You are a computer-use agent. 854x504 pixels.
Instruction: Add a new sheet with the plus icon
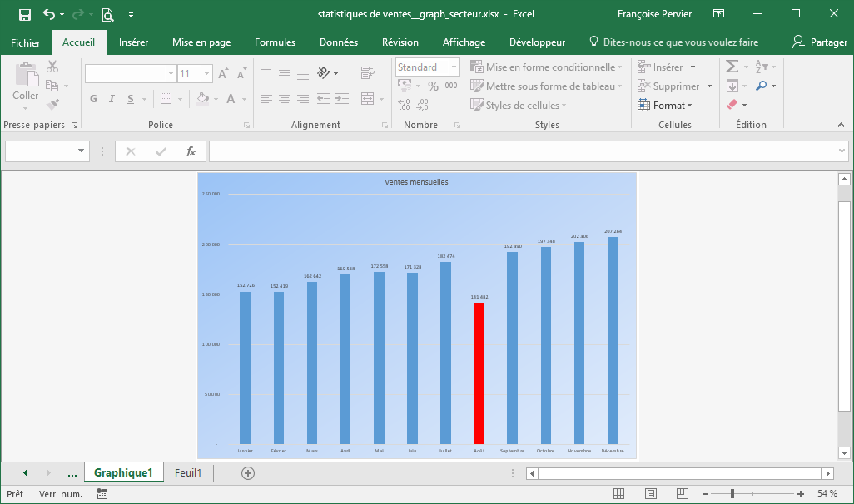pyautogui.click(x=247, y=473)
